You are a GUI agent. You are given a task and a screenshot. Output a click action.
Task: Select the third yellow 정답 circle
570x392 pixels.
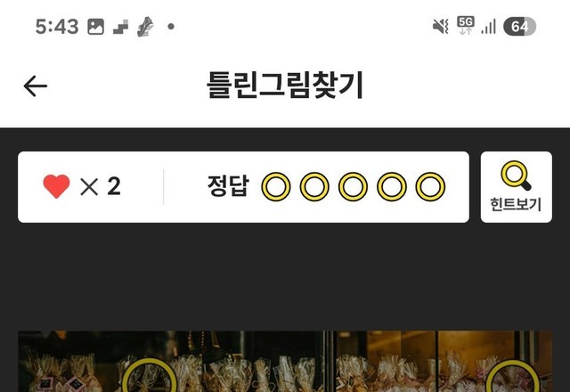(353, 186)
